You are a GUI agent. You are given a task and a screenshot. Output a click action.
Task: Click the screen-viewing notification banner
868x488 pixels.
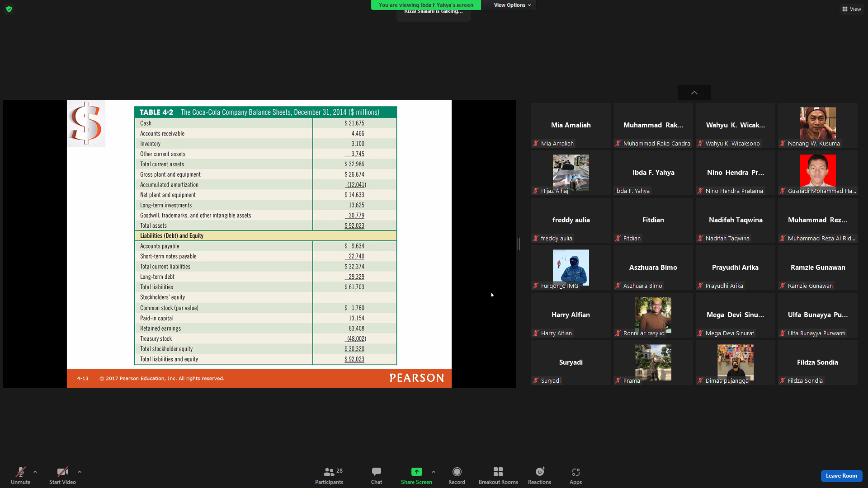(426, 5)
